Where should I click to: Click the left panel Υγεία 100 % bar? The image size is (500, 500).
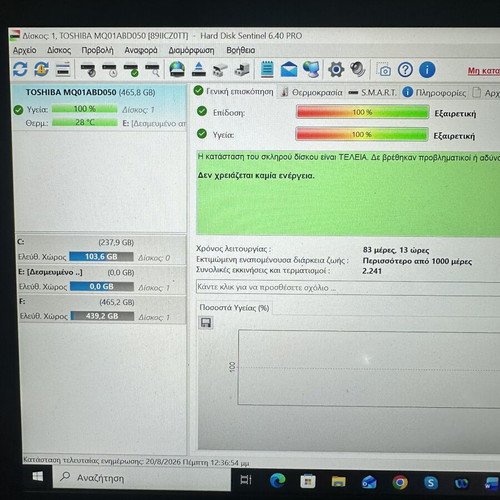point(85,109)
